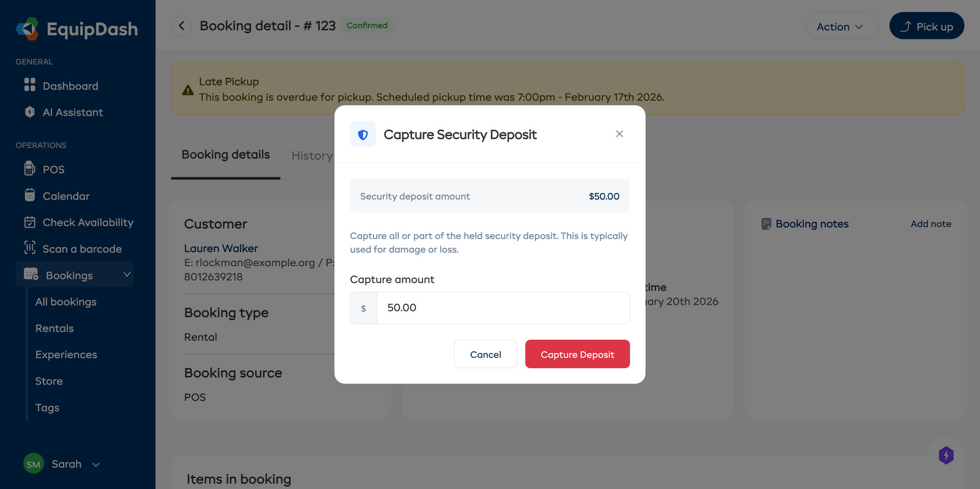Switch to the History tab
Screen dimensions: 980x489
[x=312, y=156]
